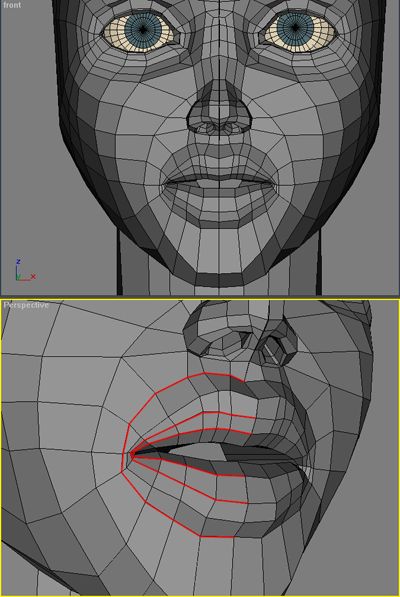Click the XYZ axis gizmo in front view
Screen dimensions: 400x597
click(x=24, y=270)
